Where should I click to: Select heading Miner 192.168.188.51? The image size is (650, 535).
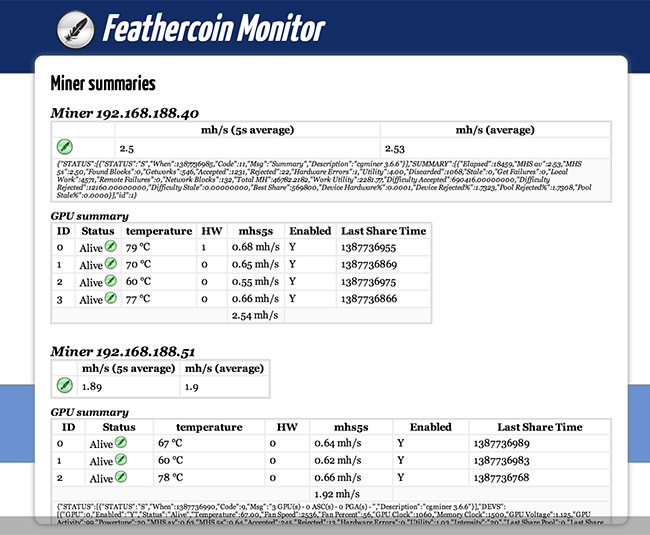pyautogui.click(x=123, y=352)
